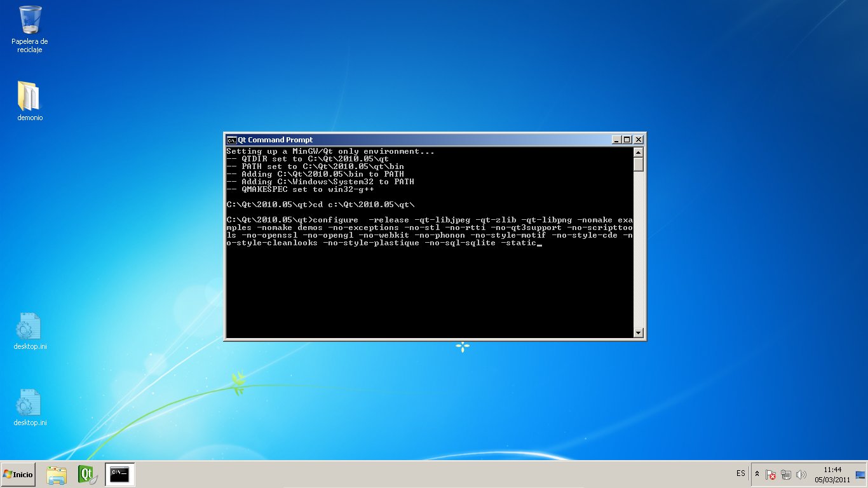Maximize the Qt Command Prompt window
The image size is (868, 488).
[627, 140]
